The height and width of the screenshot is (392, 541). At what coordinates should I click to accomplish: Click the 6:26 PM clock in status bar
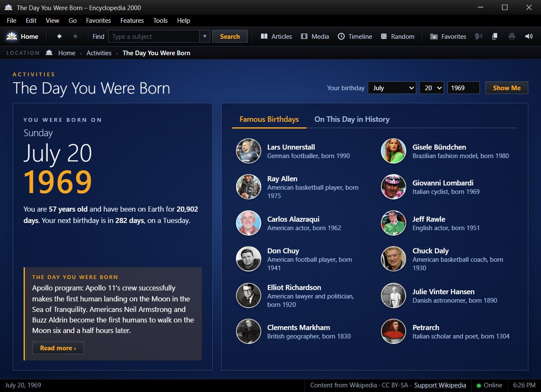(524, 385)
